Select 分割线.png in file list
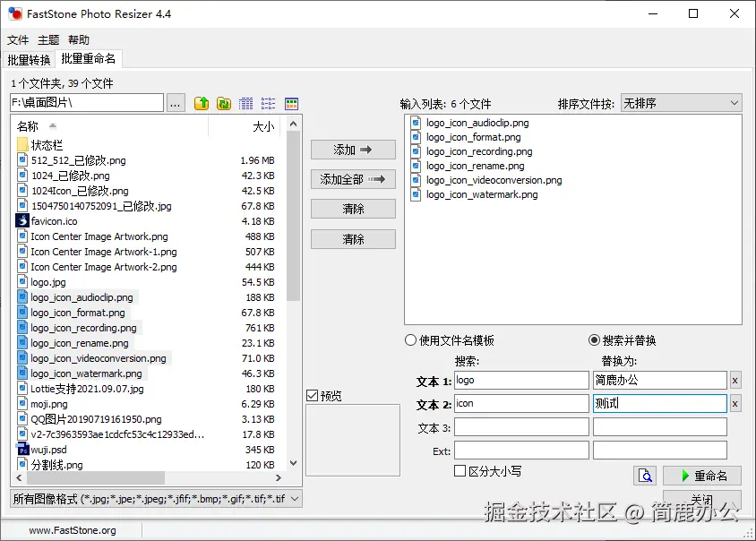Screen dimensions: 756x541 [57, 465]
